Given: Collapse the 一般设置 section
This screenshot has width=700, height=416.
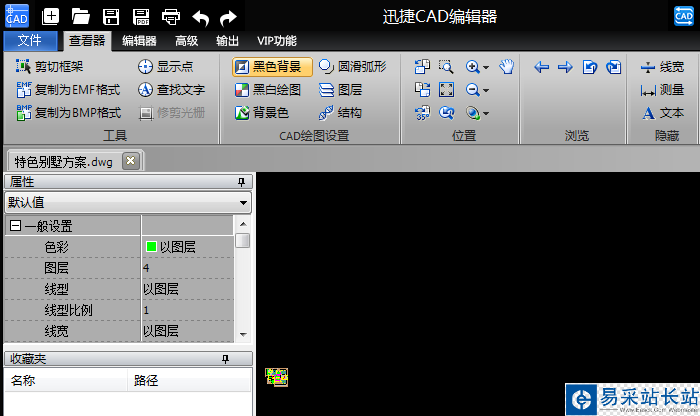Looking at the screenshot, I should pos(15,225).
